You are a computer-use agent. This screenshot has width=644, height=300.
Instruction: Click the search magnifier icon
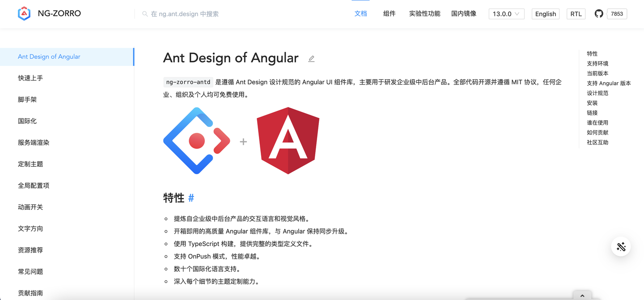click(144, 14)
